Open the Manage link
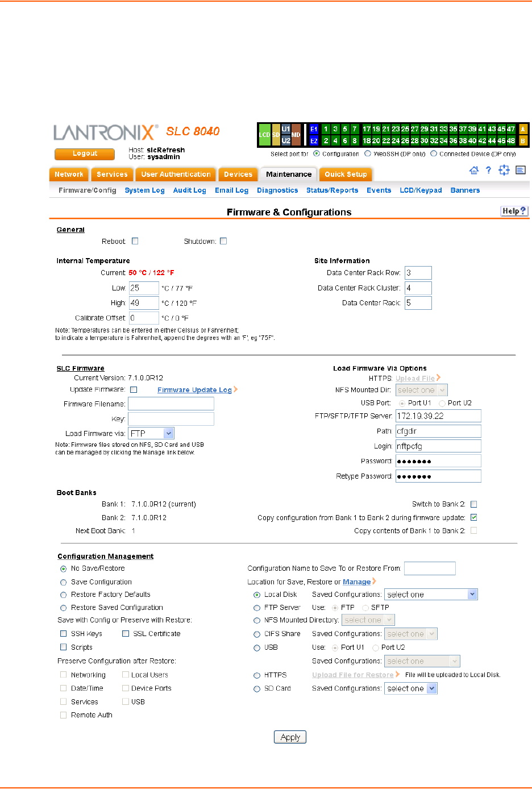 (x=356, y=582)
